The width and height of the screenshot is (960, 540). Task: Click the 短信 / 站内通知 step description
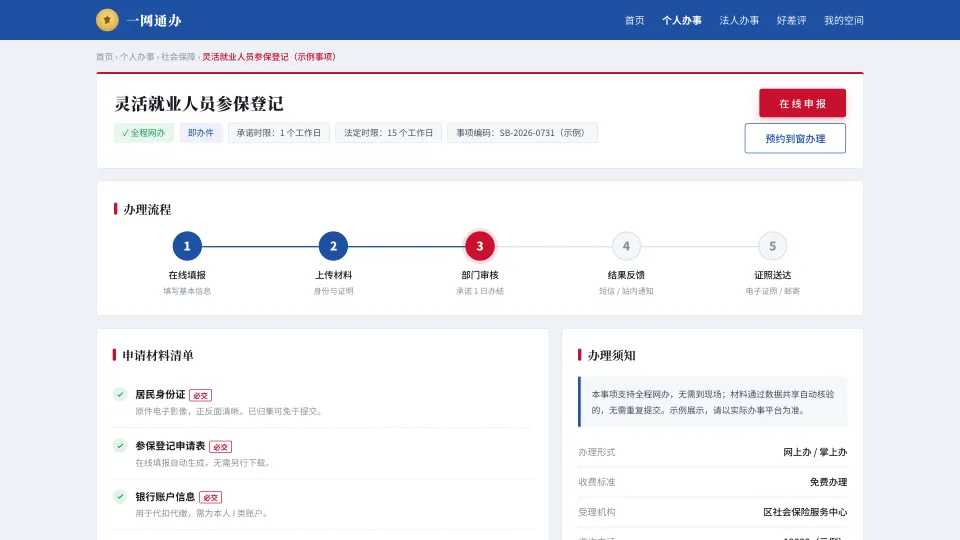pyautogui.click(x=626, y=291)
